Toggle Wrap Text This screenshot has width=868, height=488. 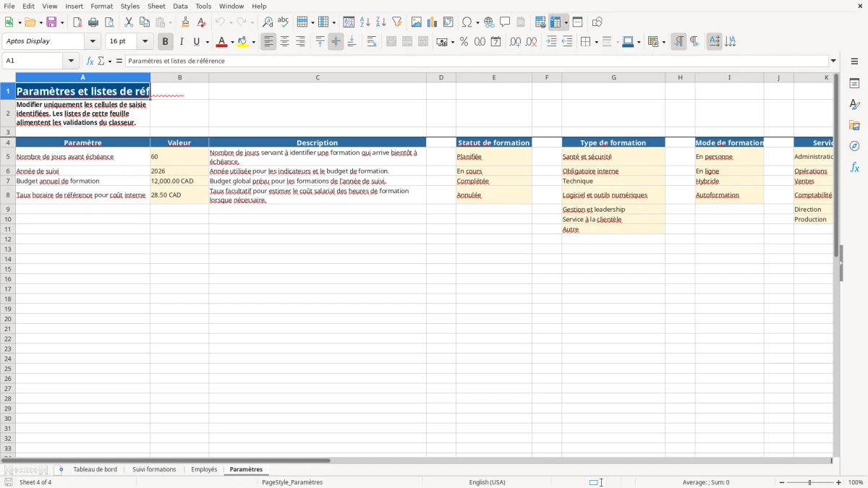pyautogui.click(x=372, y=42)
